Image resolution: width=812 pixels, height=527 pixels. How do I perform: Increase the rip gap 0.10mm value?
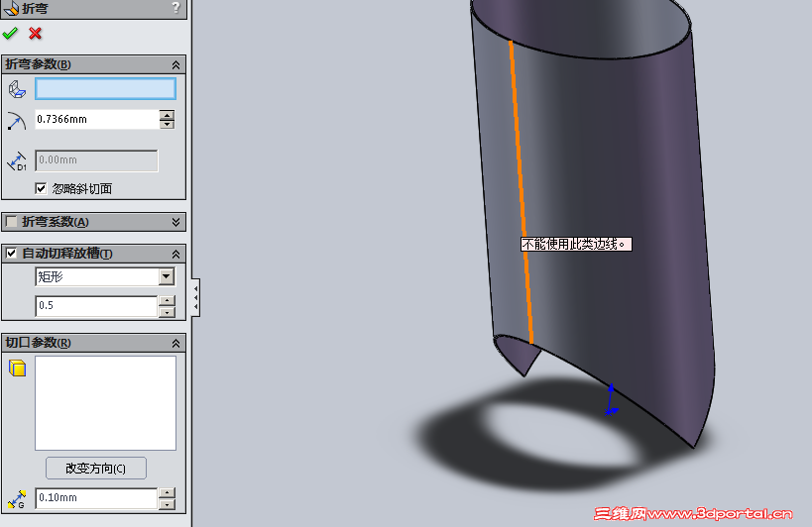click(167, 493)
